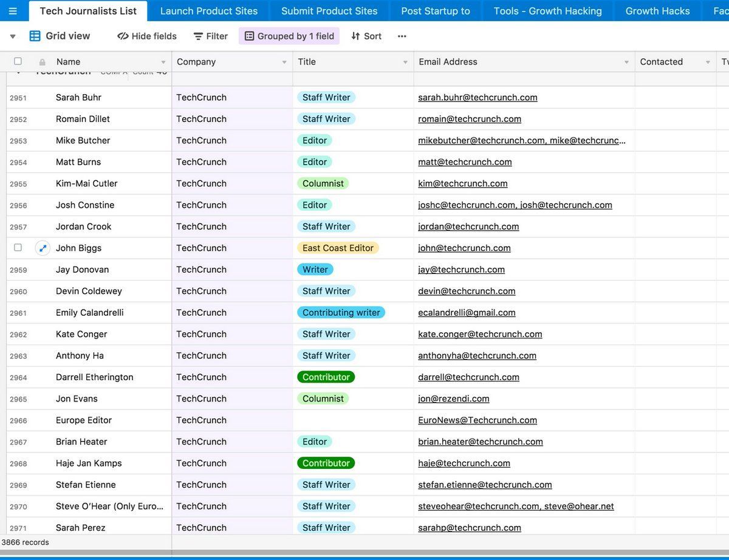The width and height of the screenshot is (729, 560).
Task: Click Writer tag for Jay Donovan
Action: pos(315,270)
